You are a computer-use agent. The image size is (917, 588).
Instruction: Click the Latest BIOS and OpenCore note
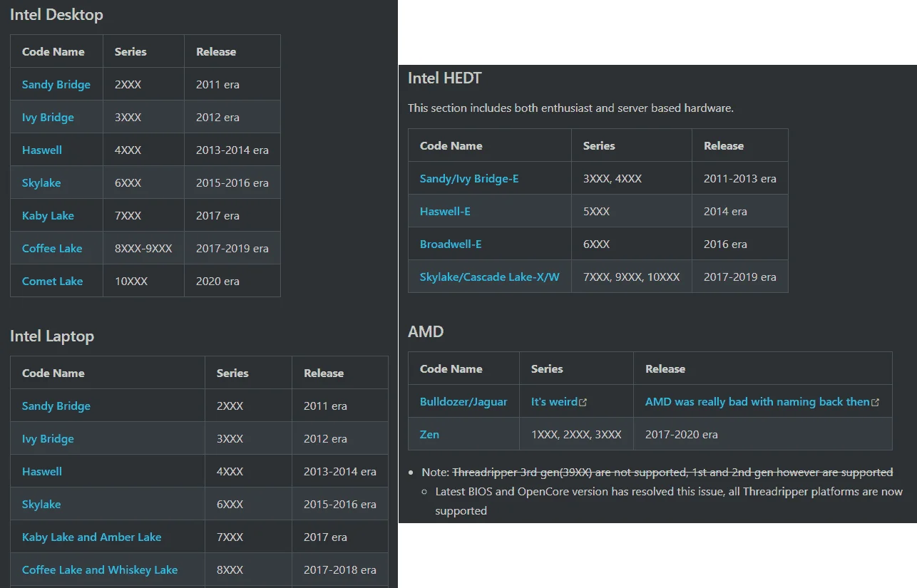(x=669, y=501)
